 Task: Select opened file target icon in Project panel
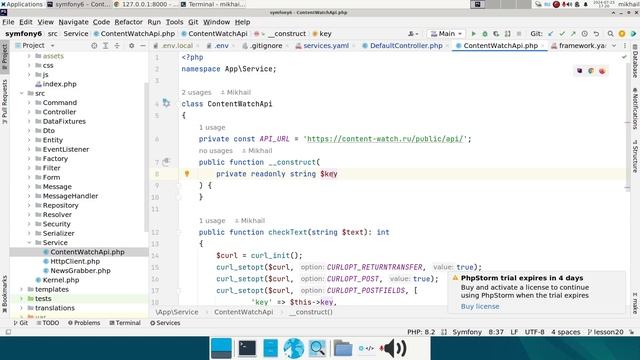pyautogui.click(x=94, y=46)
